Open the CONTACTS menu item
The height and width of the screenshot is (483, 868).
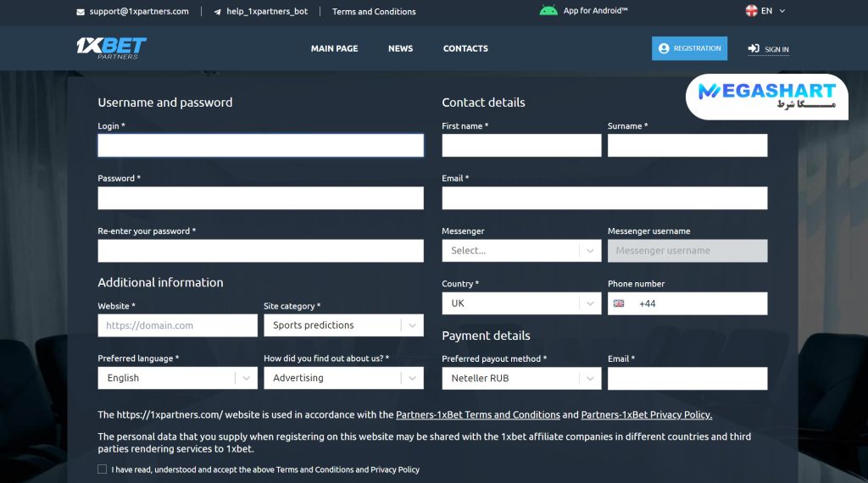tap(465, 48)
